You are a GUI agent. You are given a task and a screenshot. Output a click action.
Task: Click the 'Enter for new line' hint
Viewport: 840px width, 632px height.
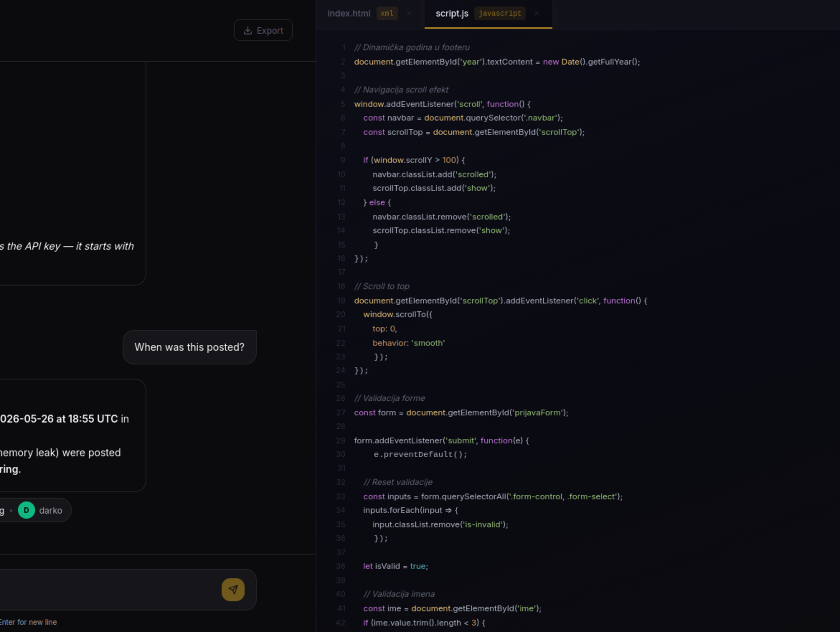click(x=28, y=622)
